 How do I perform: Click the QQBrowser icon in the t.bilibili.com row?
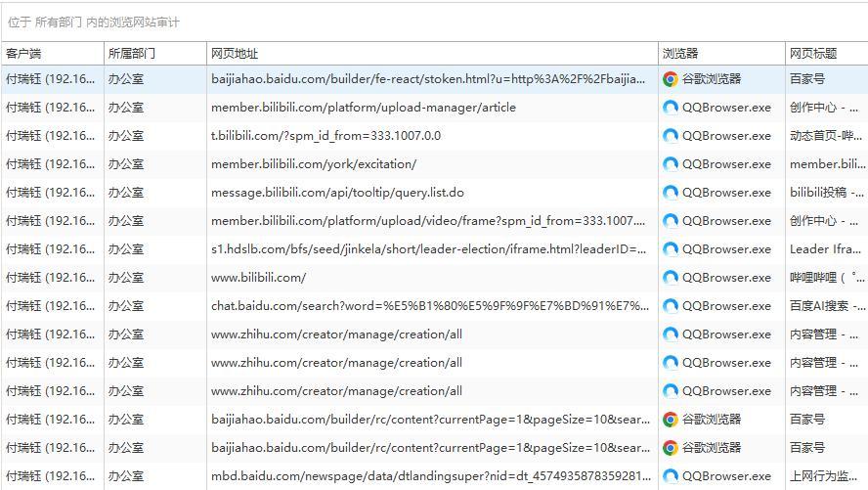670,136
